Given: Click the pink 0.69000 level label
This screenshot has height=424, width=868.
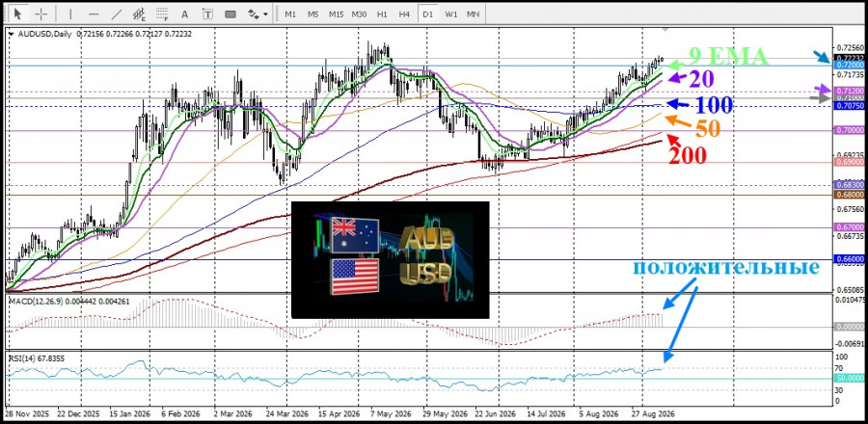Looking at the screenshot, I should (x=849, y=163).
